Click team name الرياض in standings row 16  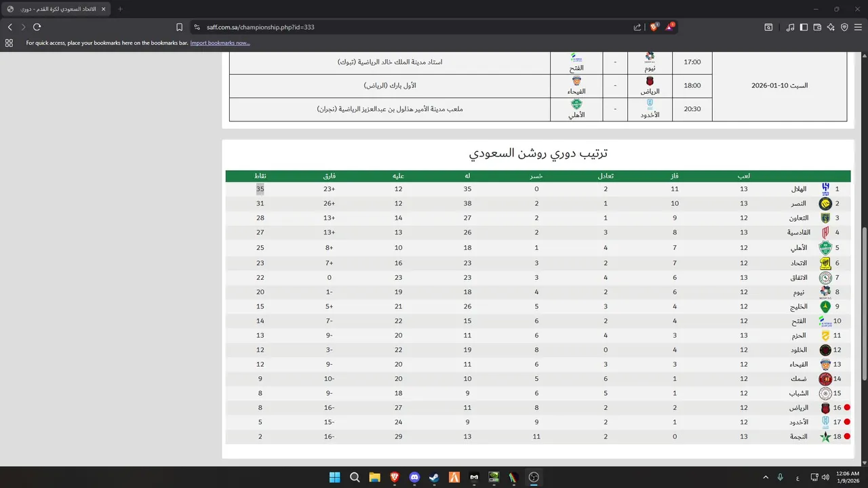pos(798,408)
